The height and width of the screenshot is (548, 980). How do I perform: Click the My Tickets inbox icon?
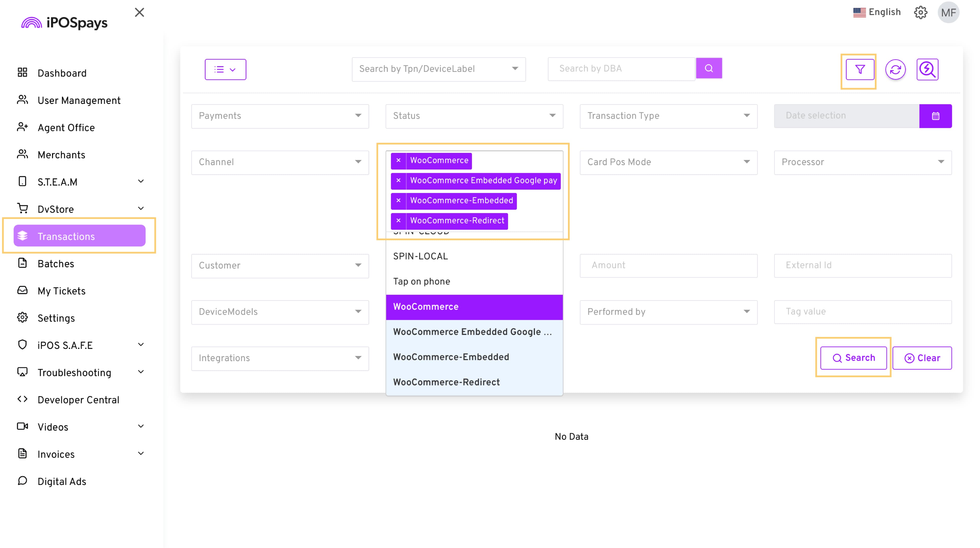[x=22, y=290]
